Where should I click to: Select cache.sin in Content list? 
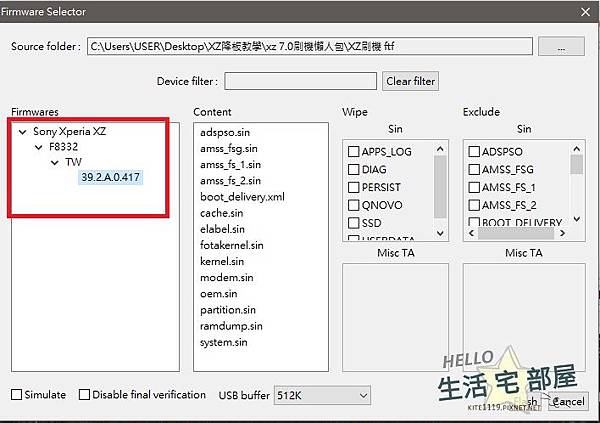click(221, 213)
